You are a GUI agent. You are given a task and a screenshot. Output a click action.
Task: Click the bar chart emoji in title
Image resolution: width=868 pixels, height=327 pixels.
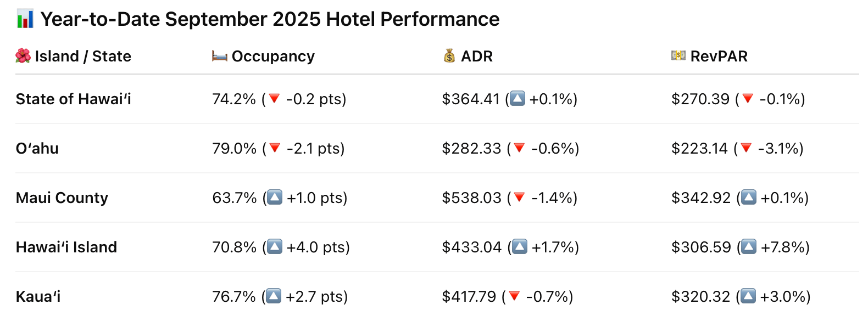[x=25, y=19]
